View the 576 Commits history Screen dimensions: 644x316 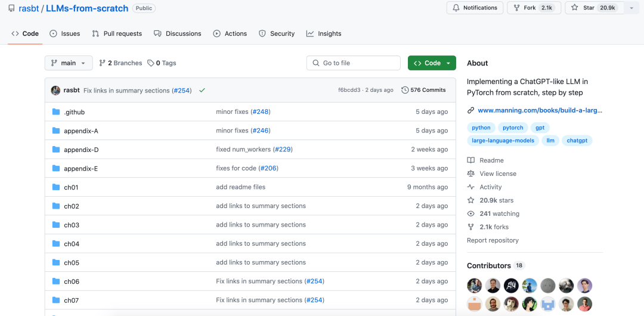pos(423,90)
